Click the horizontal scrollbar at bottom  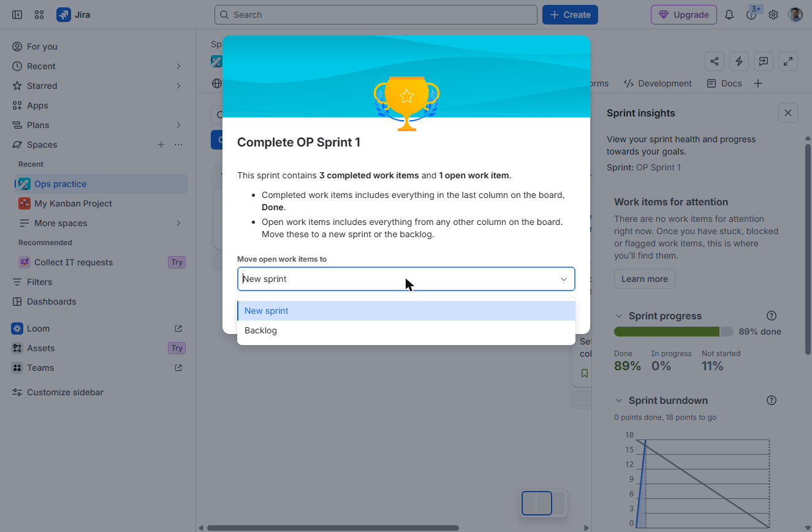333,528
